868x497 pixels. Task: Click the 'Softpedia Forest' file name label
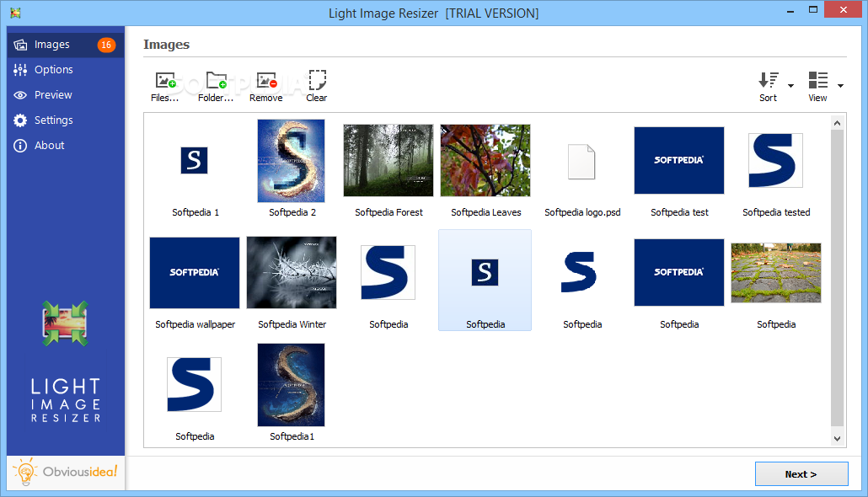(388, 212)
